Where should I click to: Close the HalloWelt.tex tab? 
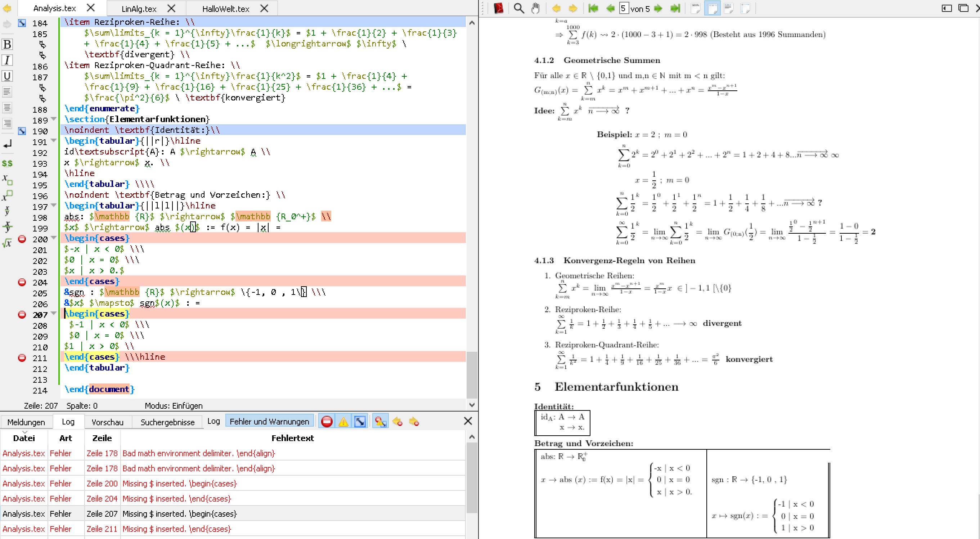tap(264, 8)
